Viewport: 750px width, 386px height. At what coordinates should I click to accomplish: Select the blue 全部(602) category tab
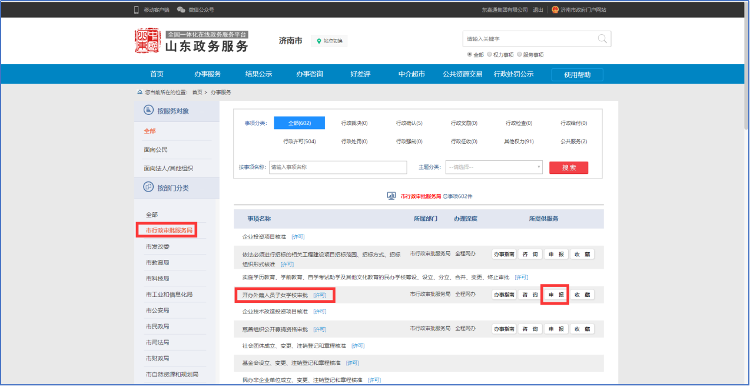[x=299, y=123]
